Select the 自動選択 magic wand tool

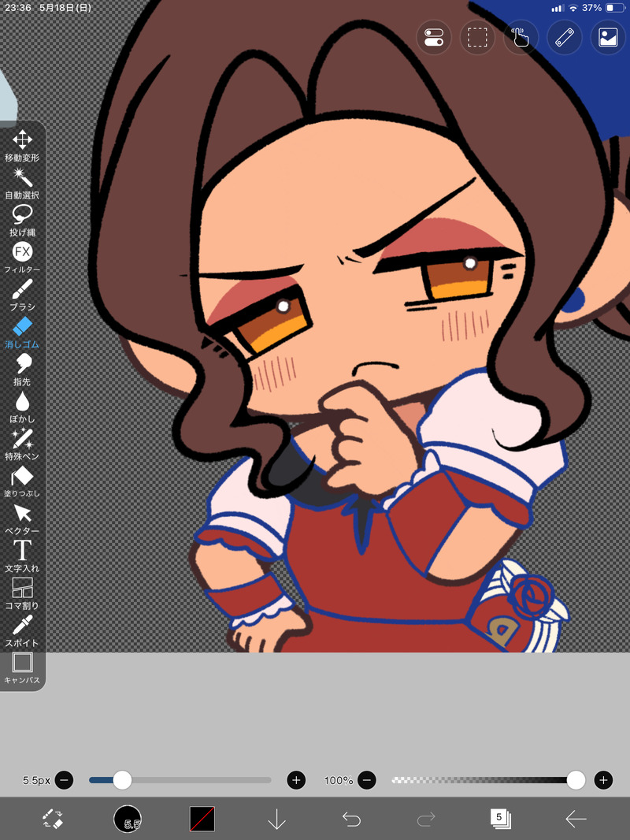[x=22, y=184]
